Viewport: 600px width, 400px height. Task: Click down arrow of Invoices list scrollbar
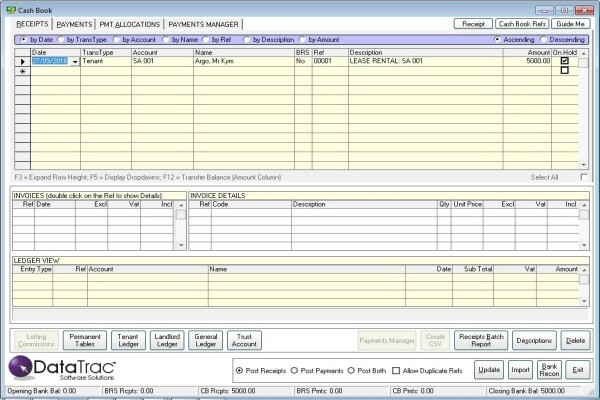tap(181, 245)
